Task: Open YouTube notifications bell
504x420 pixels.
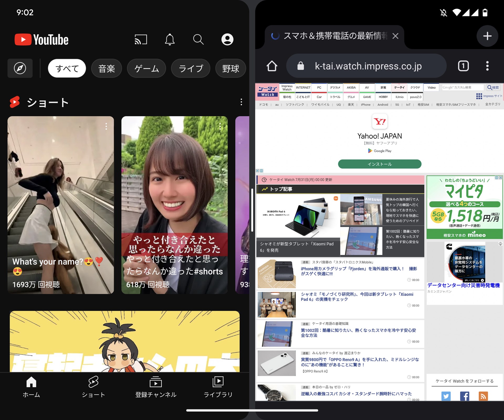Action: (x=170, y=39)
